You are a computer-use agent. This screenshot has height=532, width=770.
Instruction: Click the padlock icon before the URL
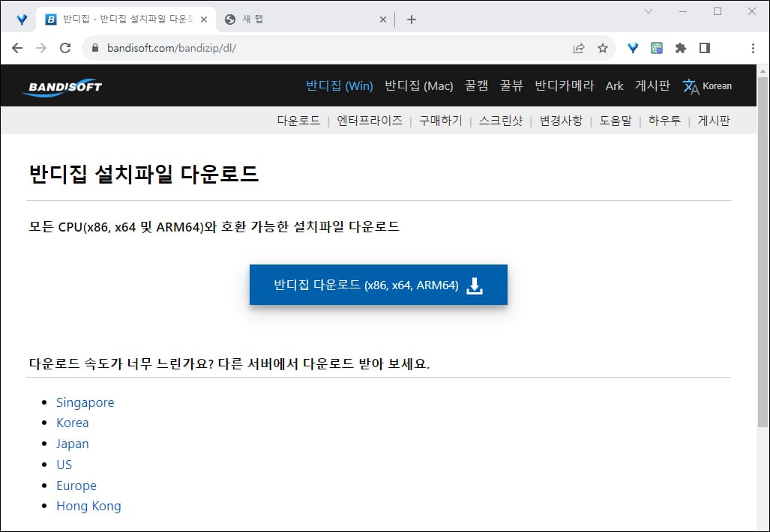94,46
